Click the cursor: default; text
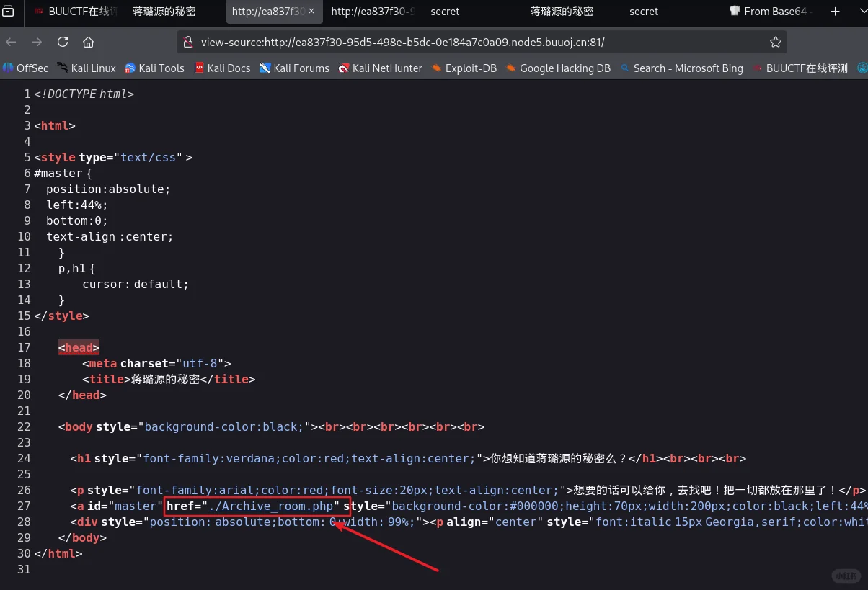Screen dimensions: 868x590 (x=136, y=284)
